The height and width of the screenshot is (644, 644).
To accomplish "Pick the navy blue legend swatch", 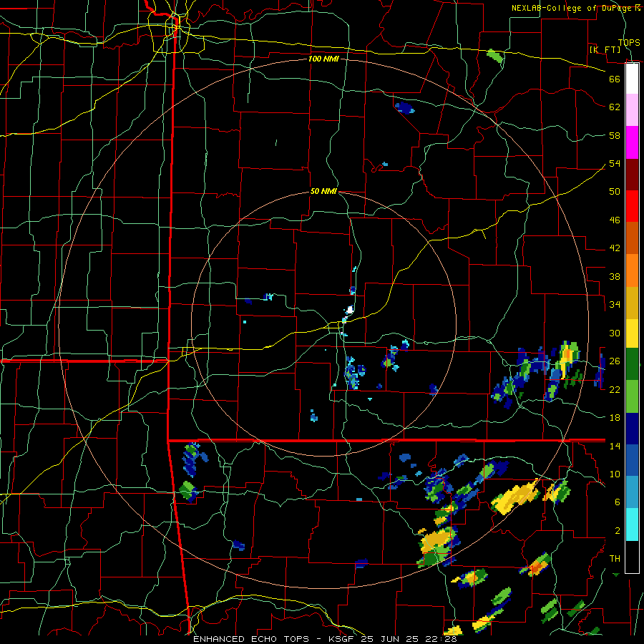I will (x=632, y=429).
